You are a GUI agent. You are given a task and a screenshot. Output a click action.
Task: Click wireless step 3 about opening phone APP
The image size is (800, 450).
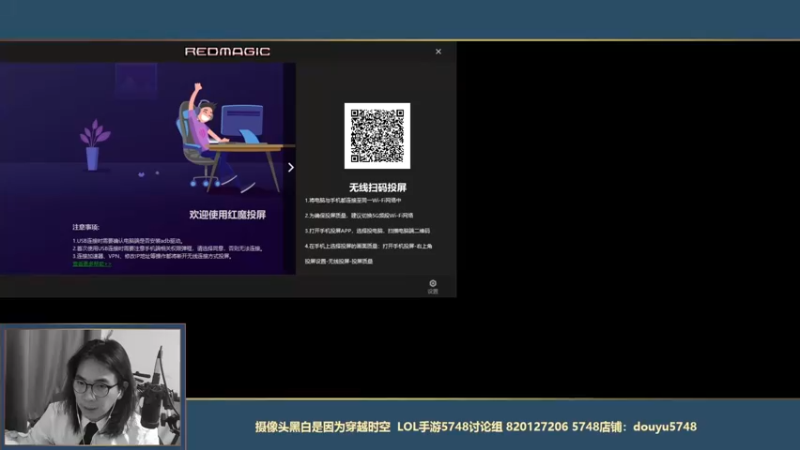coord(367,231)
